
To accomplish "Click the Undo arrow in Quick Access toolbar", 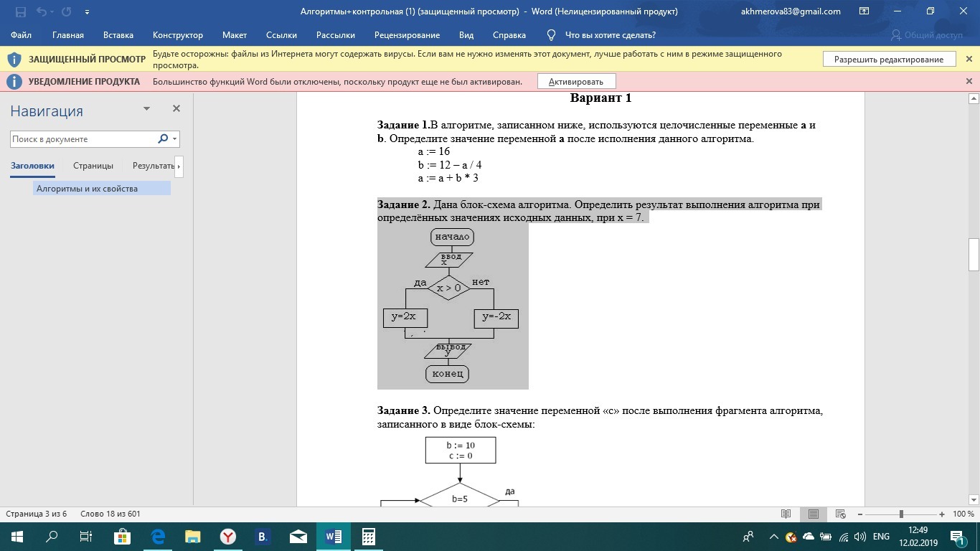I will tap(42, 11).
